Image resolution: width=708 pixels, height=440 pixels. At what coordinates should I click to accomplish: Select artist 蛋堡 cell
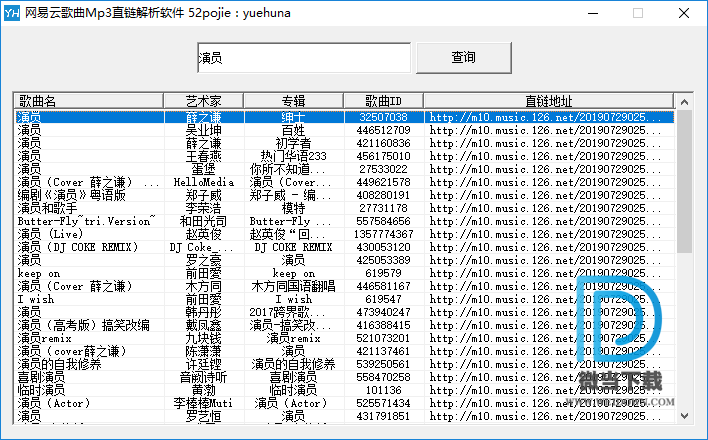[x=204, y=169]
